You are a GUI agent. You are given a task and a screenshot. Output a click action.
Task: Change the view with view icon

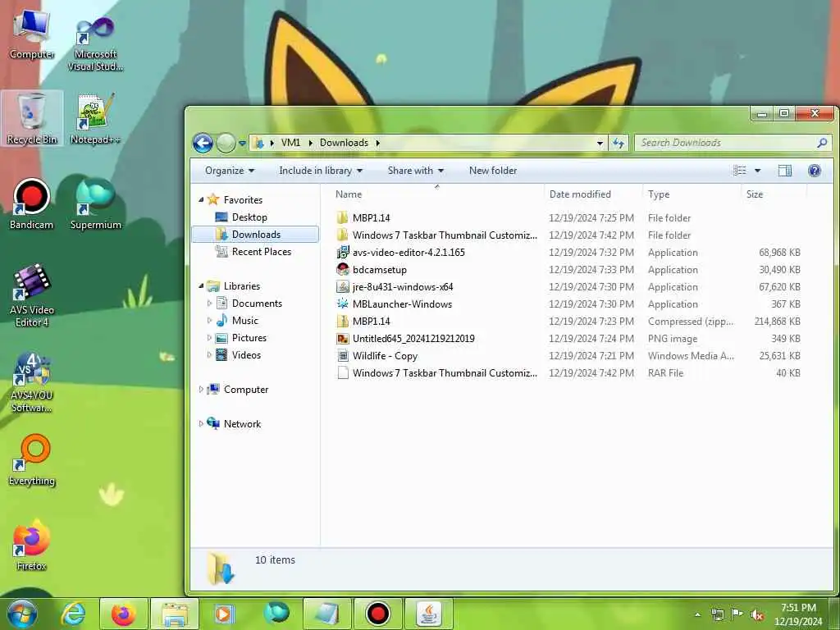pos(740,171)
